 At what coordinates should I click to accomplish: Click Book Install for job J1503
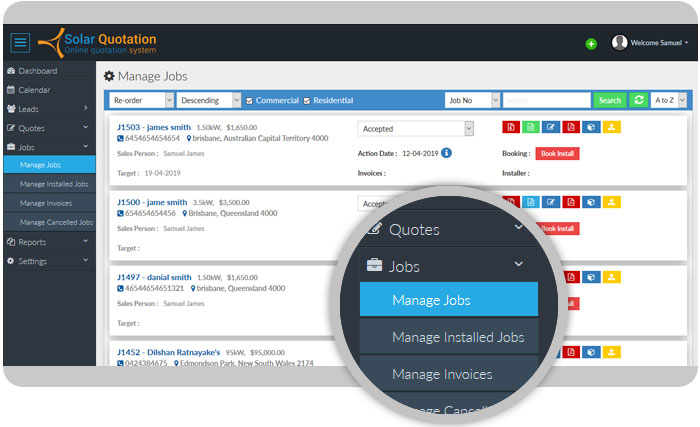(x=557, y=153)
